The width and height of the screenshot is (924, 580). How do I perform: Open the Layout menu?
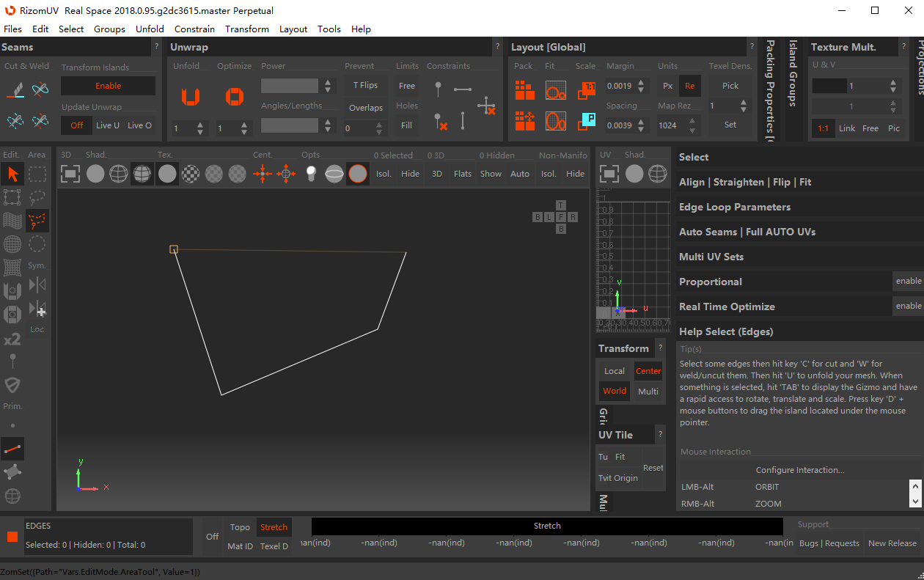pyautogui.click(x=293, y=29)
